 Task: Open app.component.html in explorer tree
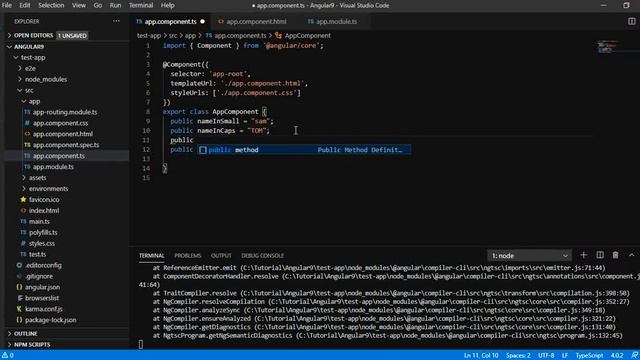pyautogui.click(x=62, y=134)
